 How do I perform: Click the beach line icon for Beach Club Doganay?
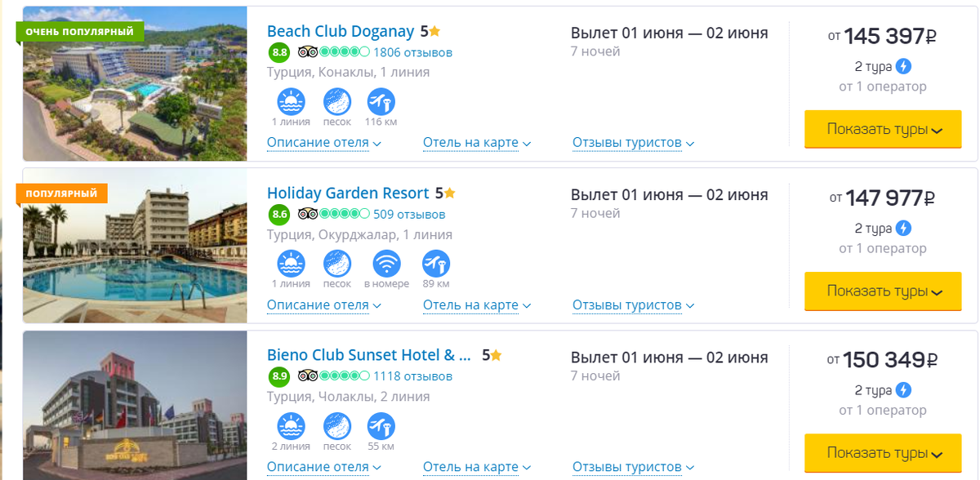click(291, 102)
